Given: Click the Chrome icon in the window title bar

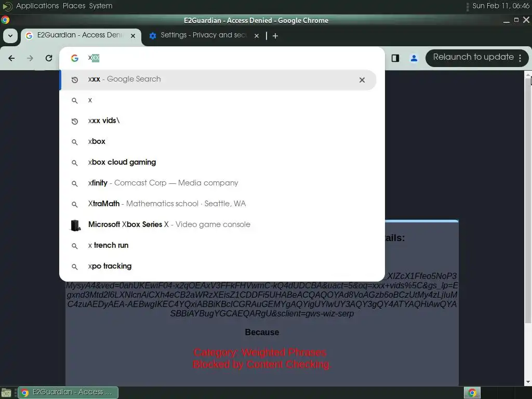Looking at the screenshot, I should (x=5, y=20).
